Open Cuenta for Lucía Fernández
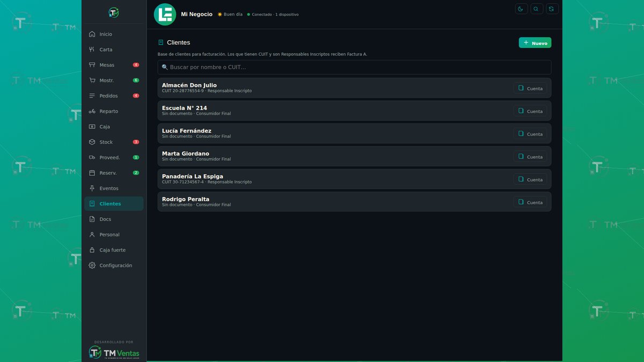 click(x=530, y=134)
